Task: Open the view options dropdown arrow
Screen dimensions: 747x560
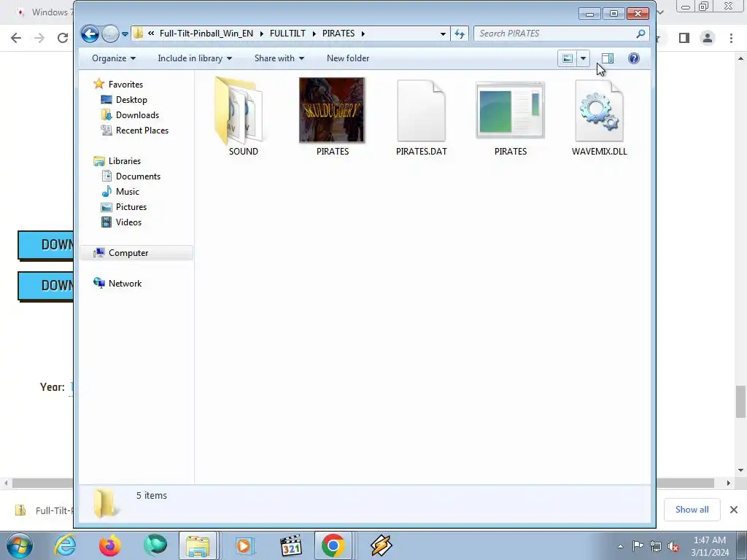Action: (x=583, y=58)
